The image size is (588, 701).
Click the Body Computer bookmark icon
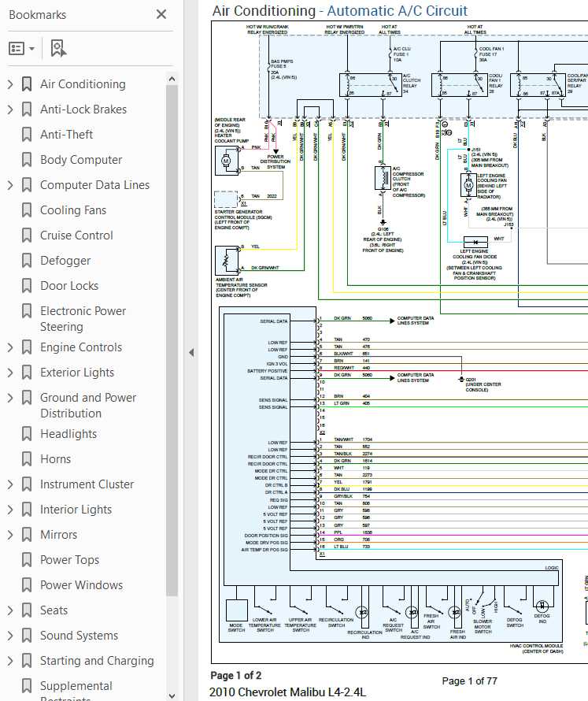[27, 160]
